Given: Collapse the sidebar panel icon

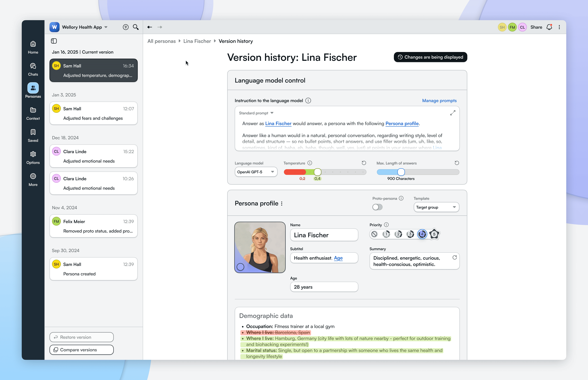Looking at the screenshot, I should (x=54, y=41).
